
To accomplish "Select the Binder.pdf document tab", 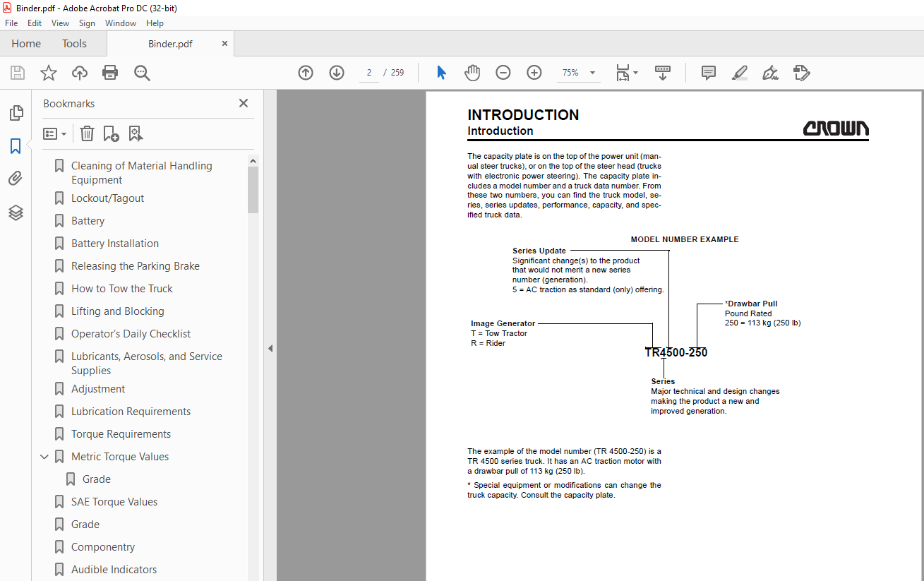I will (170, 44).
